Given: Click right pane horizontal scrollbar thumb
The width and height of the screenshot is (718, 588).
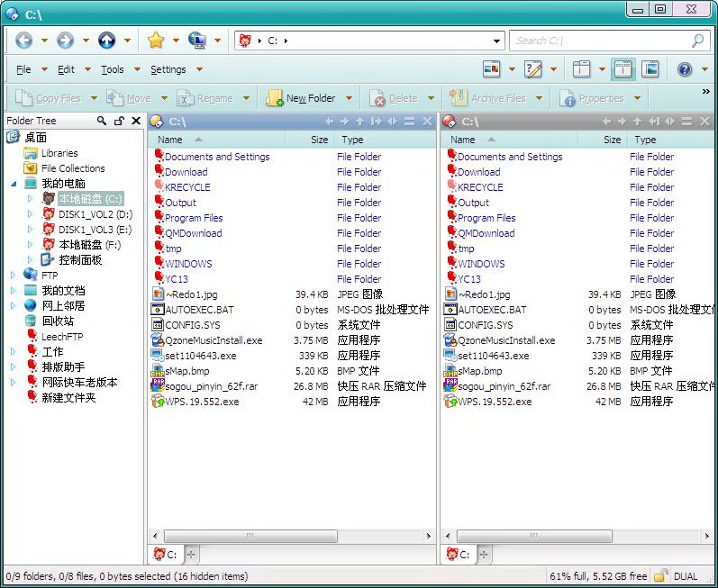Looking at the screenshot, I should click(x=534, y=536).
